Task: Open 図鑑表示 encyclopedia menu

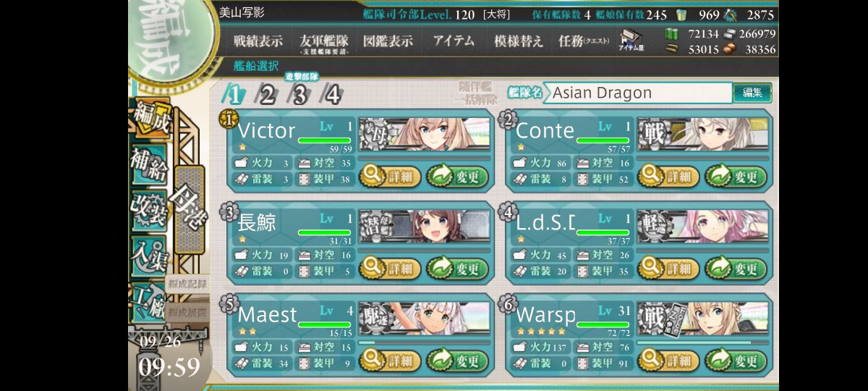Action: point(388,41)
